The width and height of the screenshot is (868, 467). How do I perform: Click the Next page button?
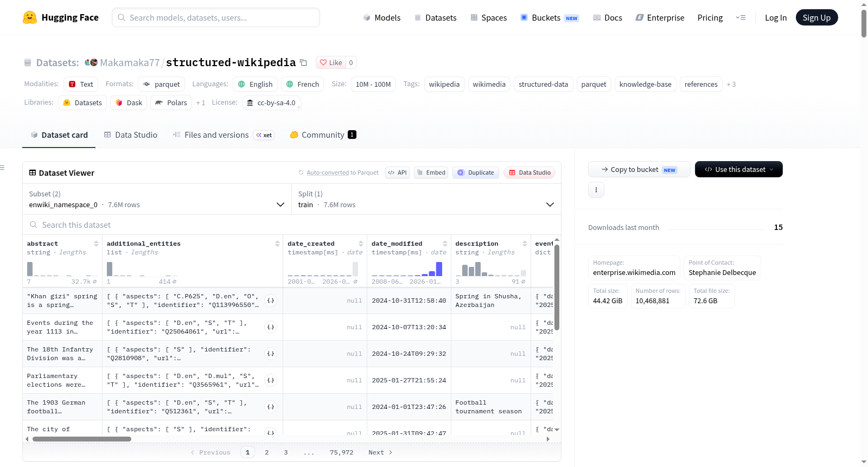point(380,452)
